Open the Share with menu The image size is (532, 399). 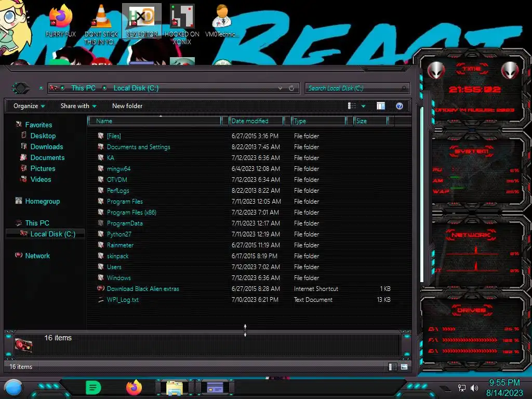pos(78,106)
